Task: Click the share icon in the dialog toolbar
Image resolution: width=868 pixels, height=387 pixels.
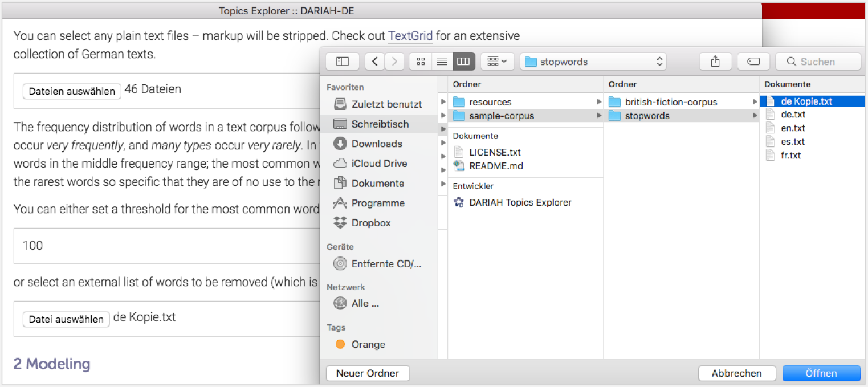Action: tap(715, 62)
